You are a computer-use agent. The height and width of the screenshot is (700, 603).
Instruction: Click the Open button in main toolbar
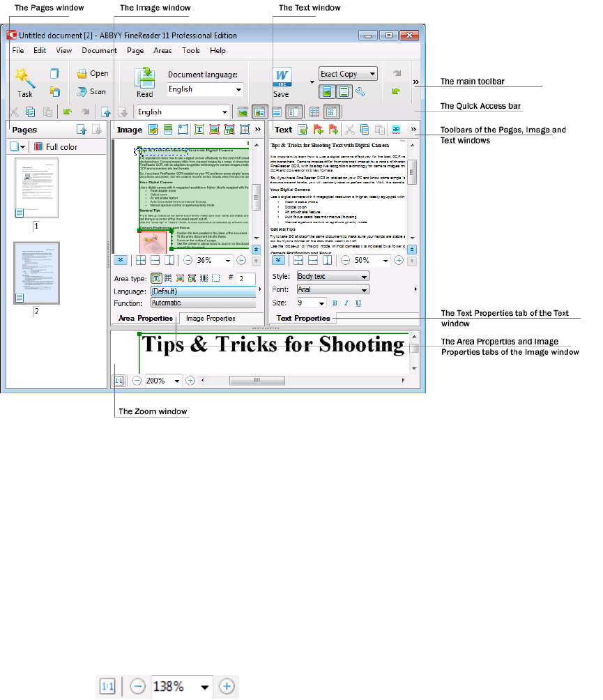coord(93,73)
